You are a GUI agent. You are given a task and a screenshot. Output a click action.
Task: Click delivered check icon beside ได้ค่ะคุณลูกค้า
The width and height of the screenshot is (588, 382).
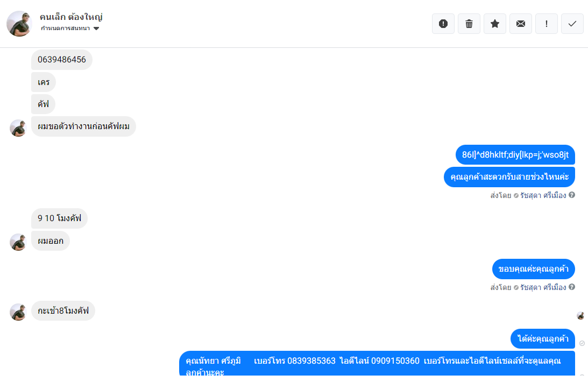(x=582, y=343)
